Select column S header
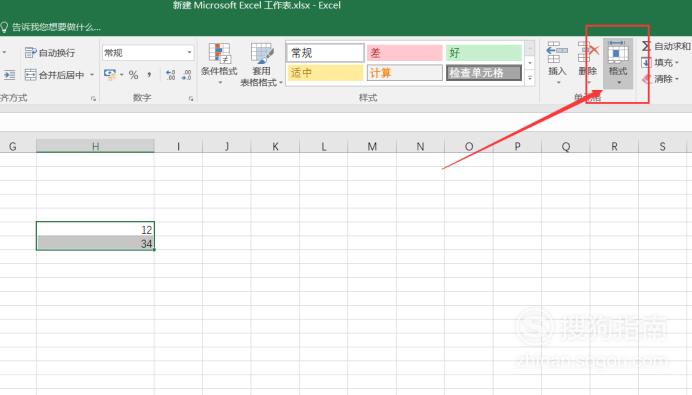This screenshot has height=395, width=692. click(662, 147)
